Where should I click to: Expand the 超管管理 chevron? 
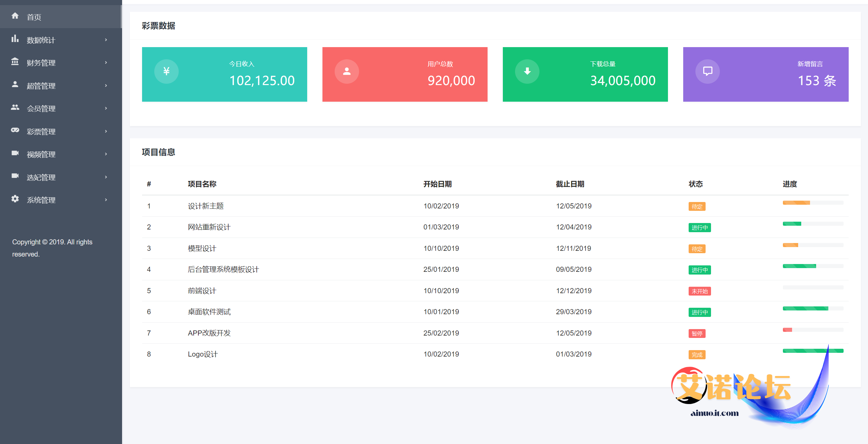(x=106, y=86)
